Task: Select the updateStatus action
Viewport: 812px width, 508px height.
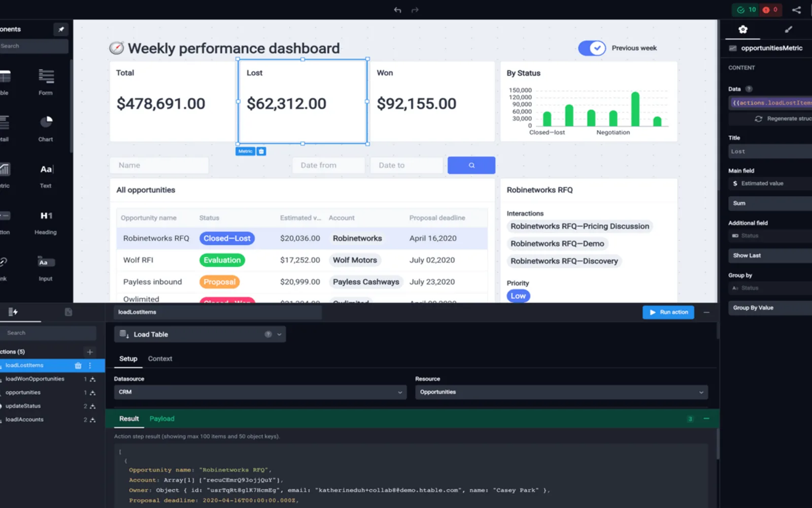Action: tap(23, 406)
